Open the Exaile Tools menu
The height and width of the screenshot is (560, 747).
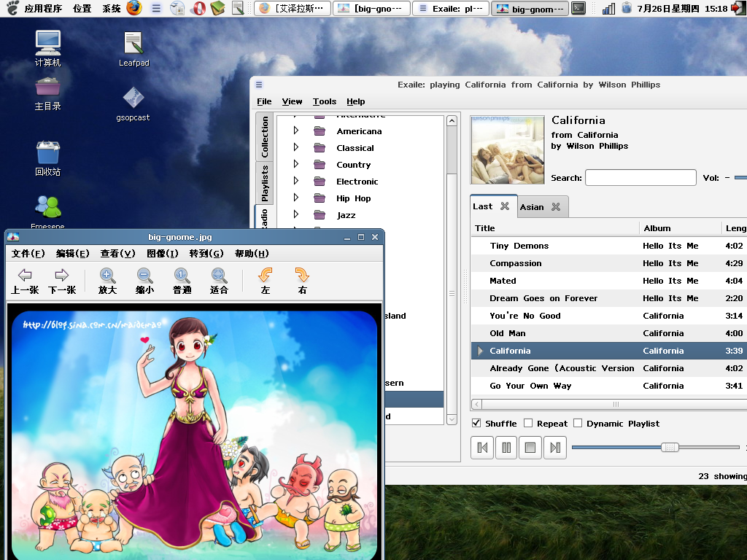(325, 101)
